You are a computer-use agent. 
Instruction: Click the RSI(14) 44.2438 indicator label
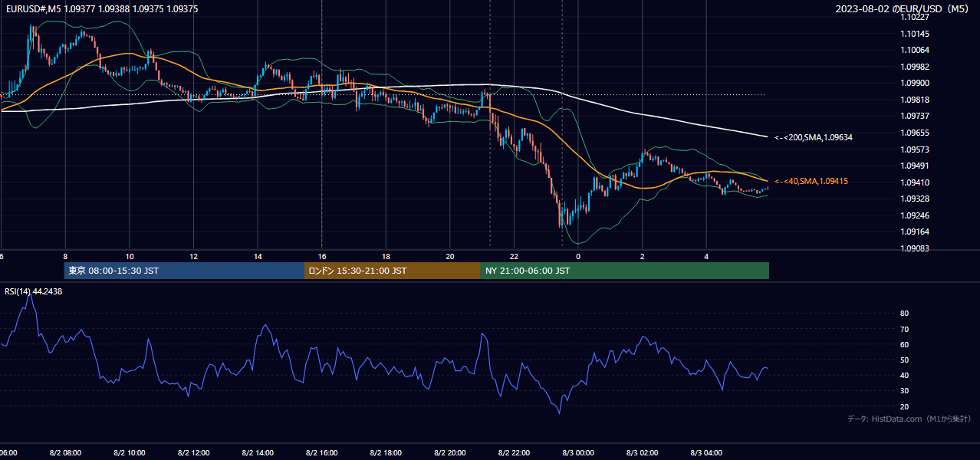(x=34, y=291)
